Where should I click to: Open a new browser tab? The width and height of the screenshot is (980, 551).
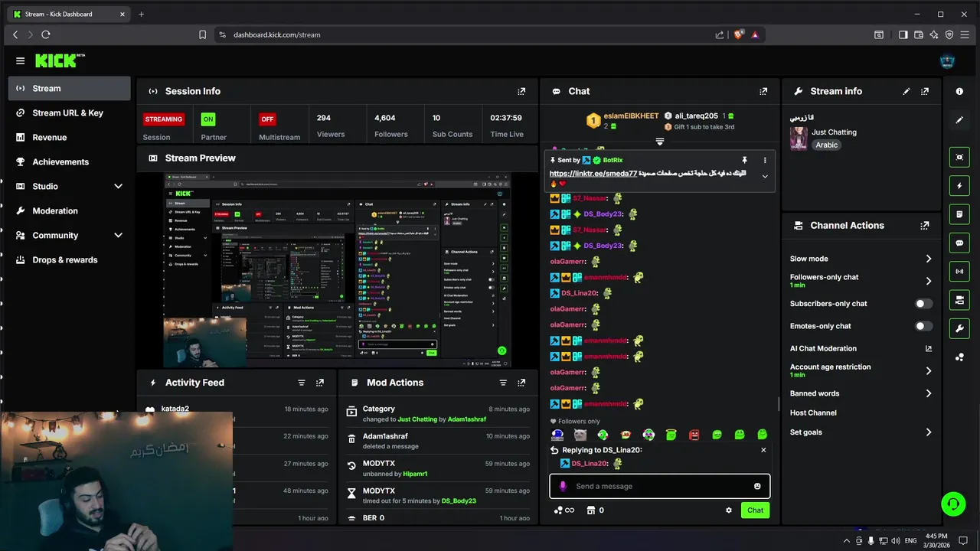[141, 14]
